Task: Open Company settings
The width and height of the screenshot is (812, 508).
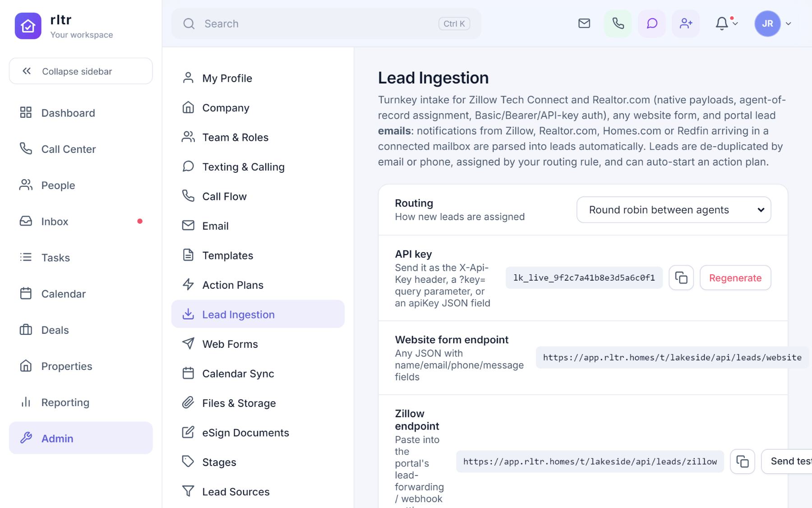Action: [258, 108]
